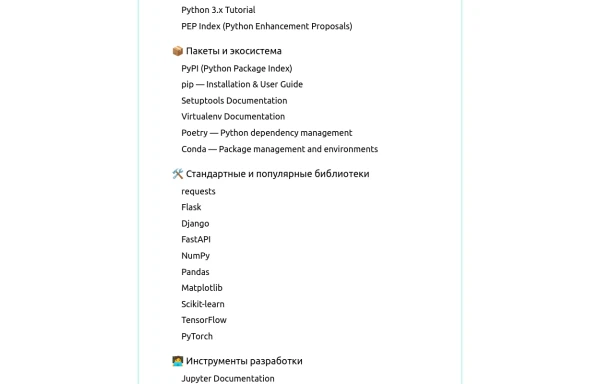This screenshot has height=384, width=600.
Task: Click the tools emoji beside Стандартные и популярные библиотеки
Action: [x=178, y=174]
